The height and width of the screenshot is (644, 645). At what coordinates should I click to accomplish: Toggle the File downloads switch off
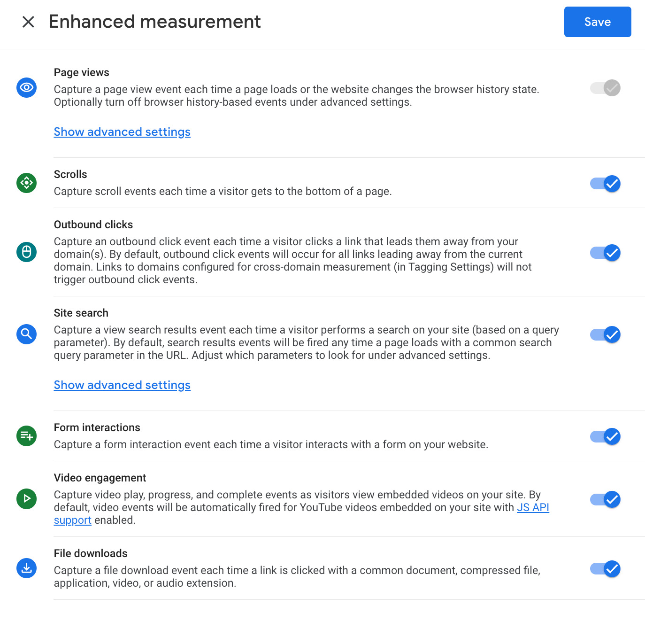pos(605,569)
